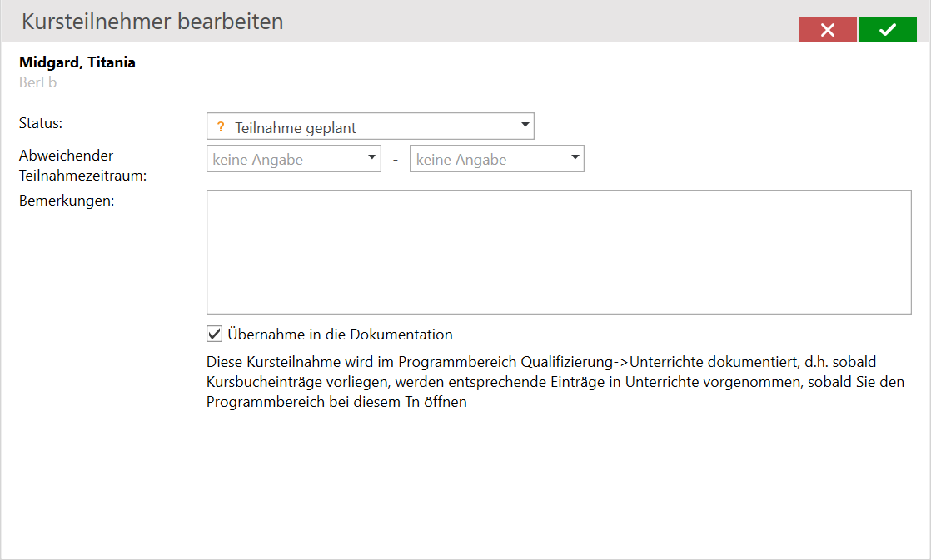Image resolution: width=931 pixels, height=560 pixels.
Task: Expand the Status combo box arrow
Action: pos(525,126)
